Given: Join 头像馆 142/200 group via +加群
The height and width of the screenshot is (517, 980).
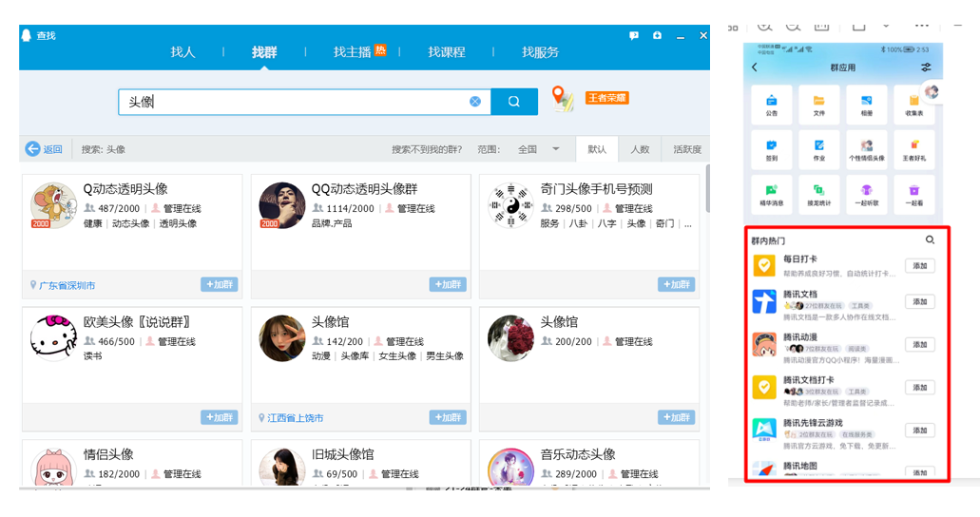Looking at the screenshot, I should (448, 417).
